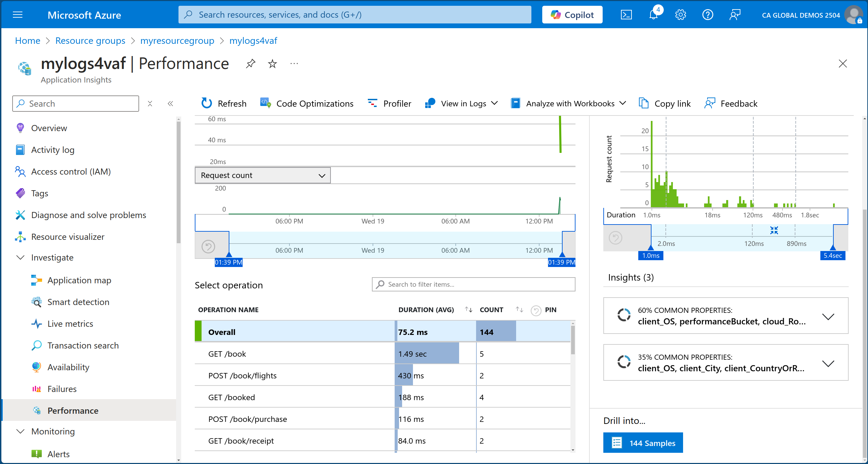Open the Profiler
This screenshot has width=868, height=464.
tap(390, 104)
